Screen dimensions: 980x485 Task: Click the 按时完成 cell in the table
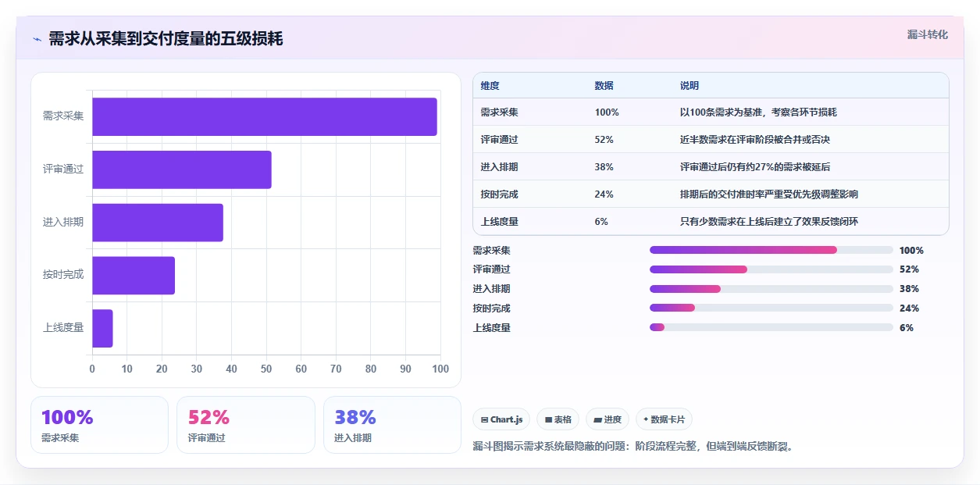[x=500, y=194]
